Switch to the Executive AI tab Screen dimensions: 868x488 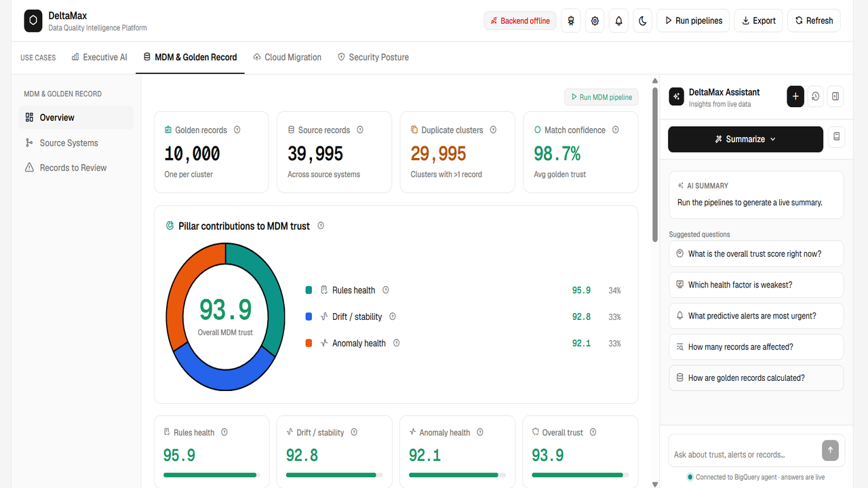pyautogui.click(x=99, y=58)
